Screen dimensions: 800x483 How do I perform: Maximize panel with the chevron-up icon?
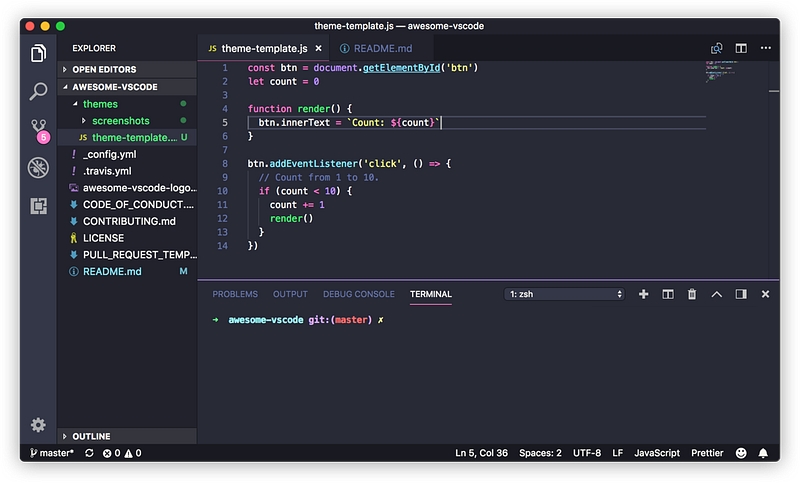[x=716, y=294]
